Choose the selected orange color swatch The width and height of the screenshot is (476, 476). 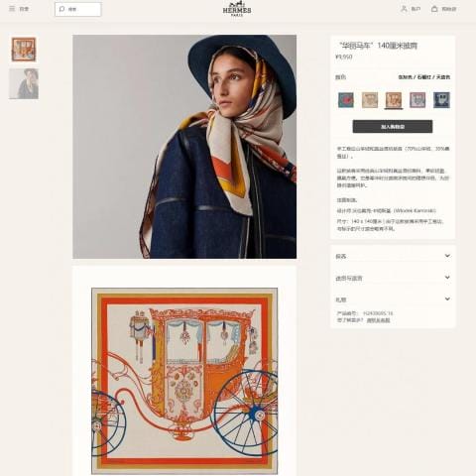(x=394, y=100)
